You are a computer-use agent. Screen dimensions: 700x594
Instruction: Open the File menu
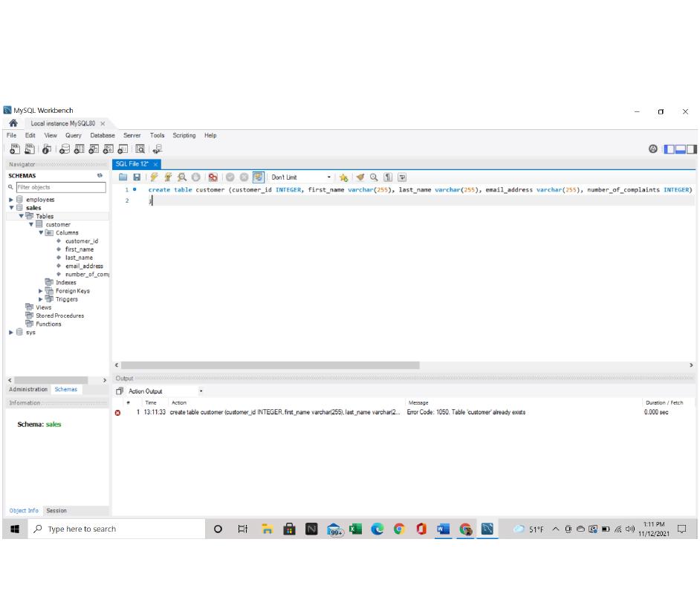click(12, 136)
